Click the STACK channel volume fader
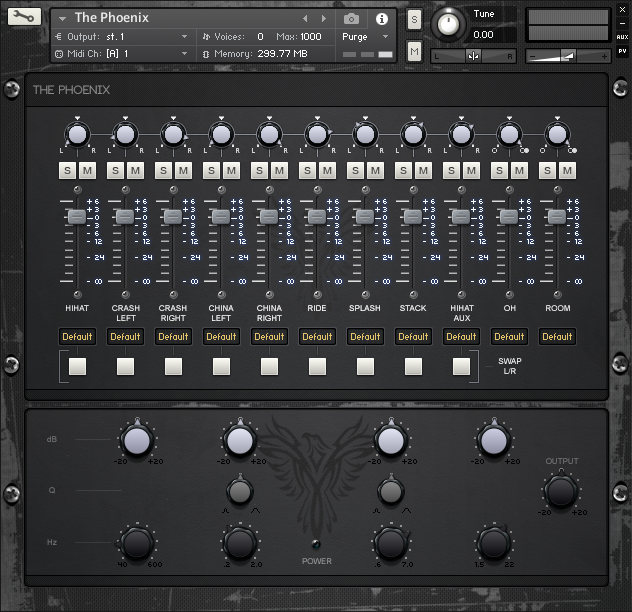632x612 pixels. click(x=412, y=216)
